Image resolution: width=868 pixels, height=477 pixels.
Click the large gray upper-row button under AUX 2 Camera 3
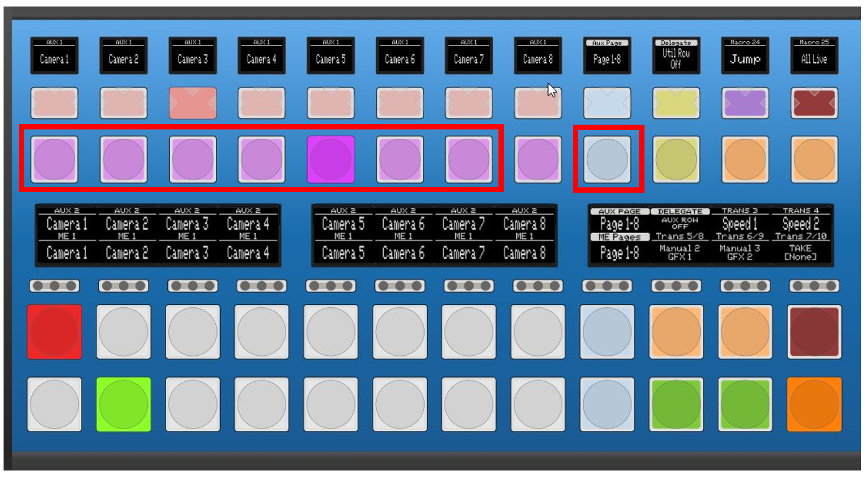pos(193,332)
